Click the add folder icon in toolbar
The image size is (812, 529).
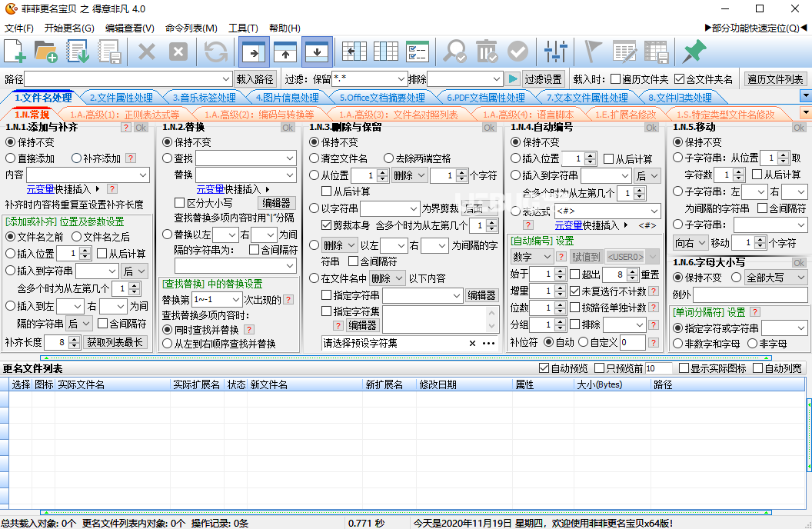[45, 52]
